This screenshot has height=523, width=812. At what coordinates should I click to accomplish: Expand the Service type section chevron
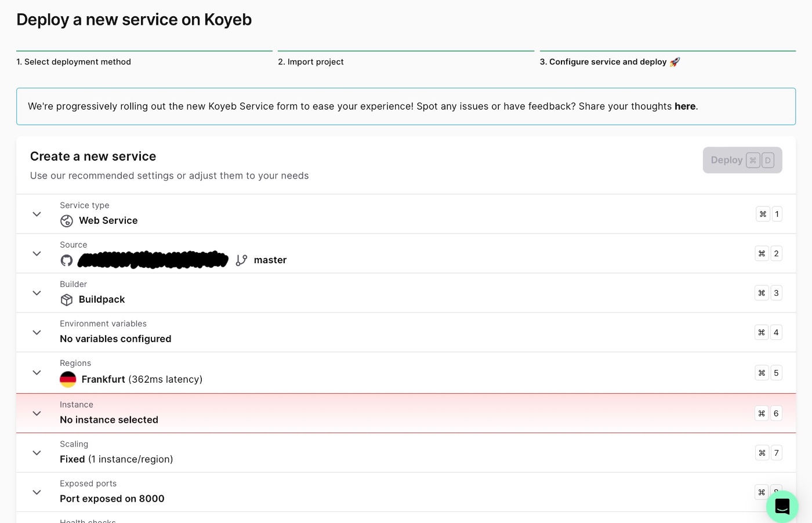point(37,214)
